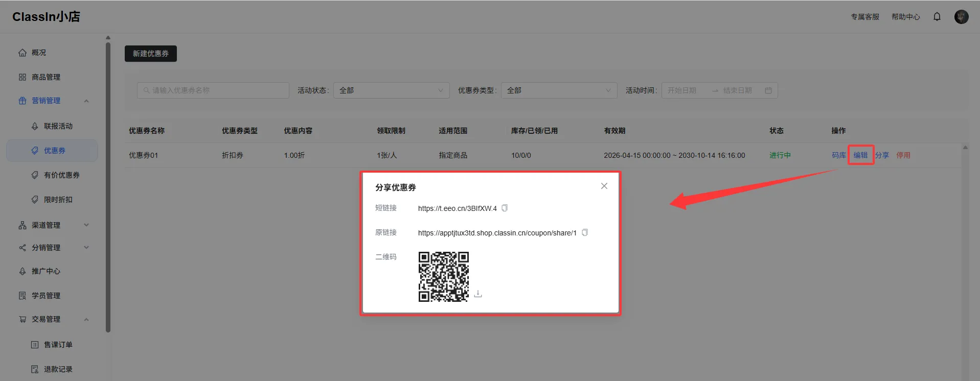Focus the coupon name search field
980x381 pixels.
click(x=213, y=90)
